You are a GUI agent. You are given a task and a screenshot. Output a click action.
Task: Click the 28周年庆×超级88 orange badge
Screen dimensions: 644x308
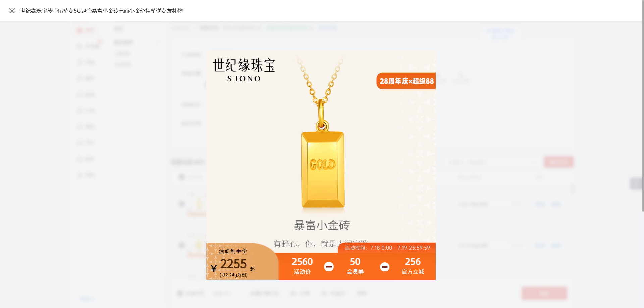click(406, 81)
